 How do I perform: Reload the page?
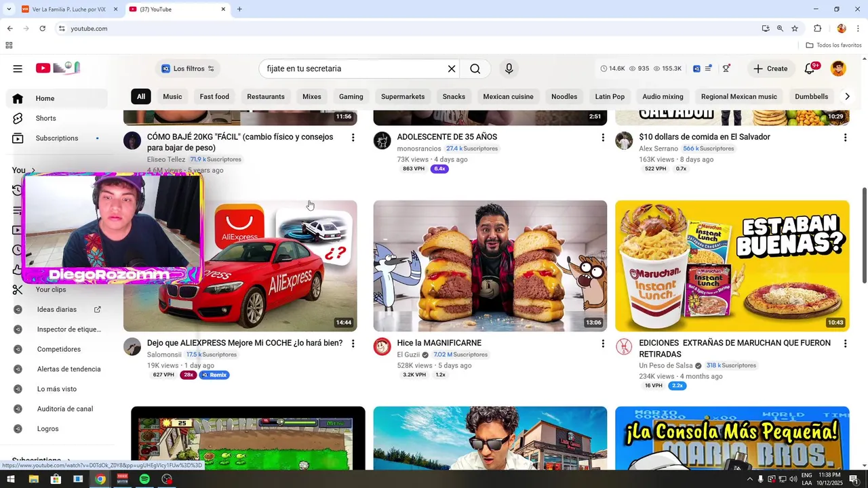point(42,28)
